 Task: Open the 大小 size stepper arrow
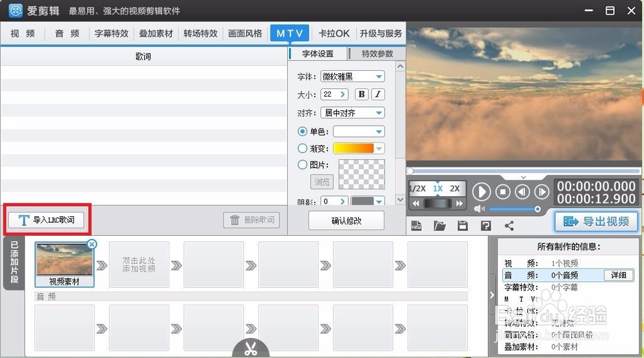coord(342,95)
